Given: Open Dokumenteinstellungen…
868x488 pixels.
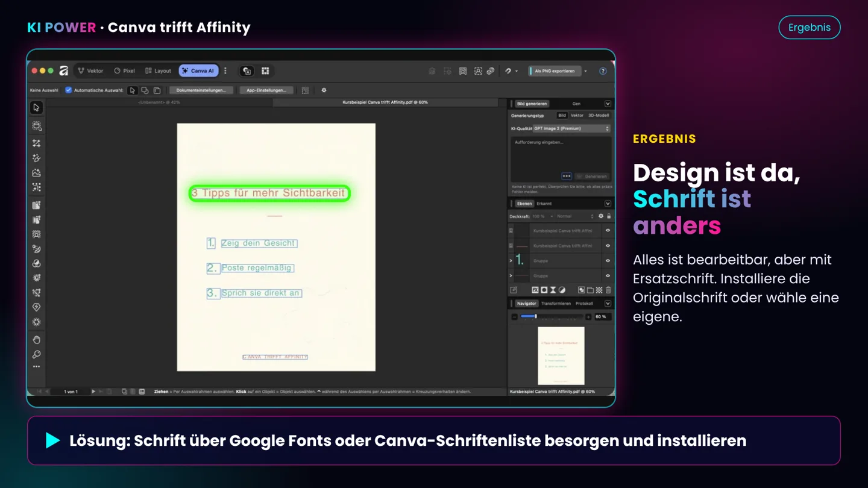Looking at the screenshot, I should [x=201, y=90].
